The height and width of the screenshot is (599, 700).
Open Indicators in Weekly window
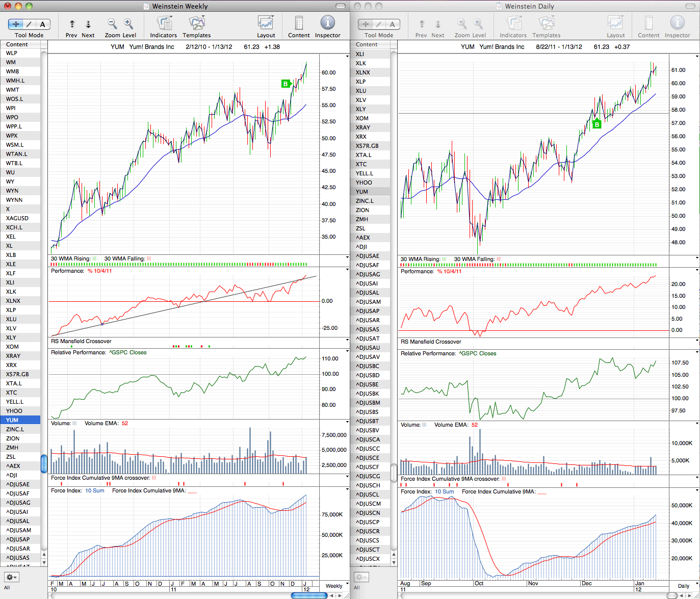164,23
